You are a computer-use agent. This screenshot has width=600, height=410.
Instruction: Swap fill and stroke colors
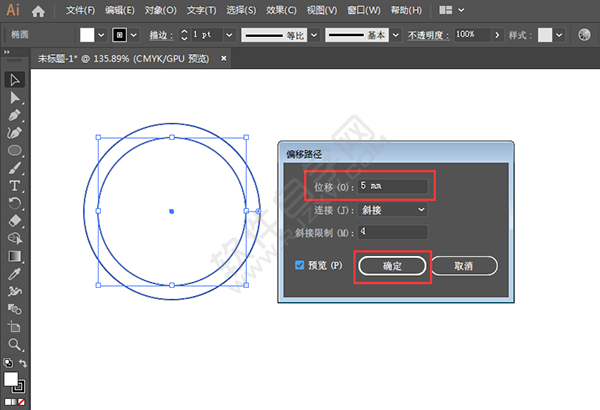point(23,363)
